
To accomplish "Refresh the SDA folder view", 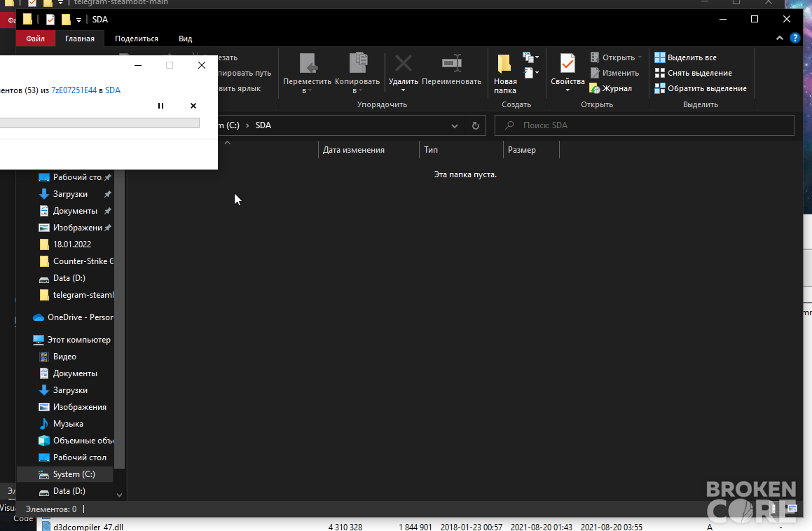I will click(476, 125).
